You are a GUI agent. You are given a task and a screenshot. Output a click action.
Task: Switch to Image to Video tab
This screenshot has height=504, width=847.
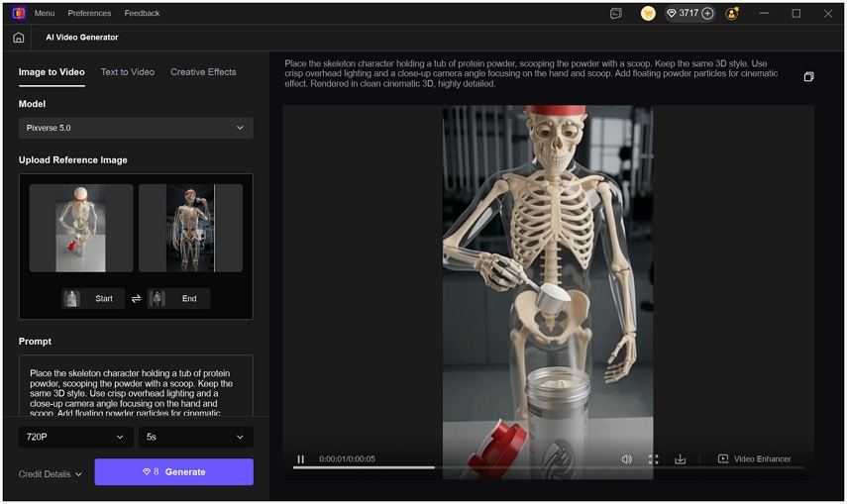click(52, 72)
